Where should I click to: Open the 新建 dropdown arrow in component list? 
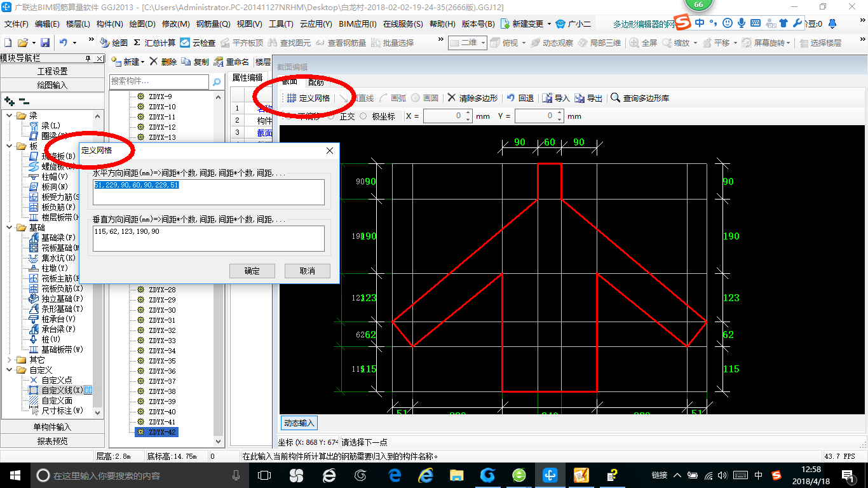[142, 62]
